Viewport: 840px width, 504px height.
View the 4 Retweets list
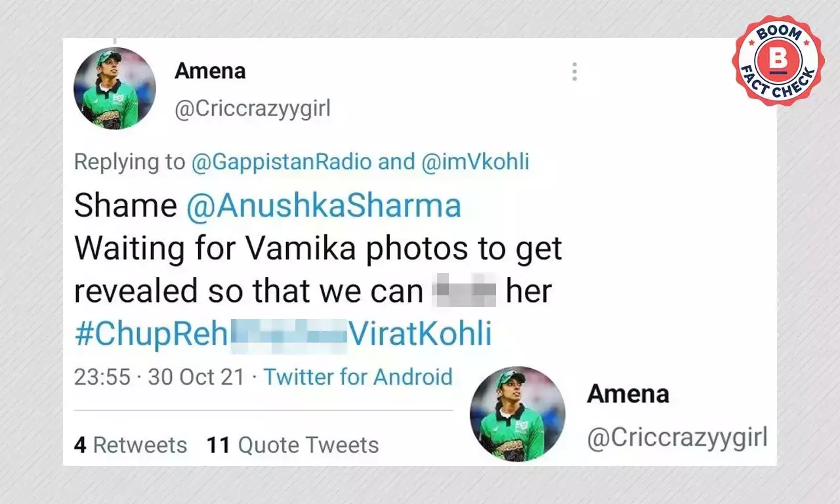(131, 445)
